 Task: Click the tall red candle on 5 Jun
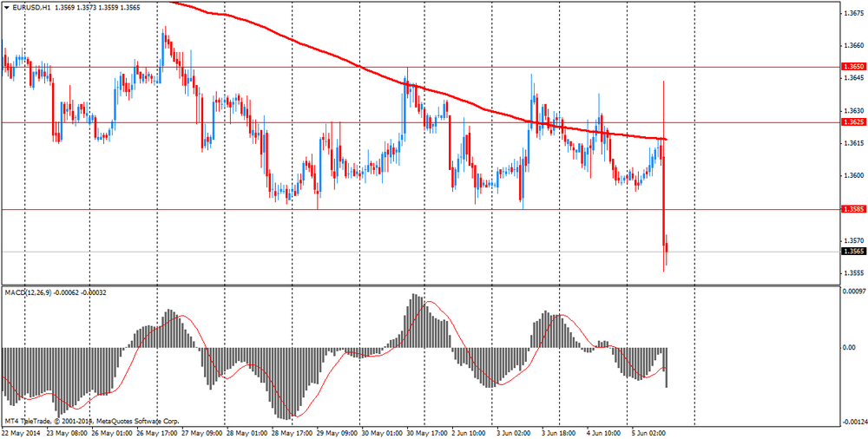click(x=664, y=174)
